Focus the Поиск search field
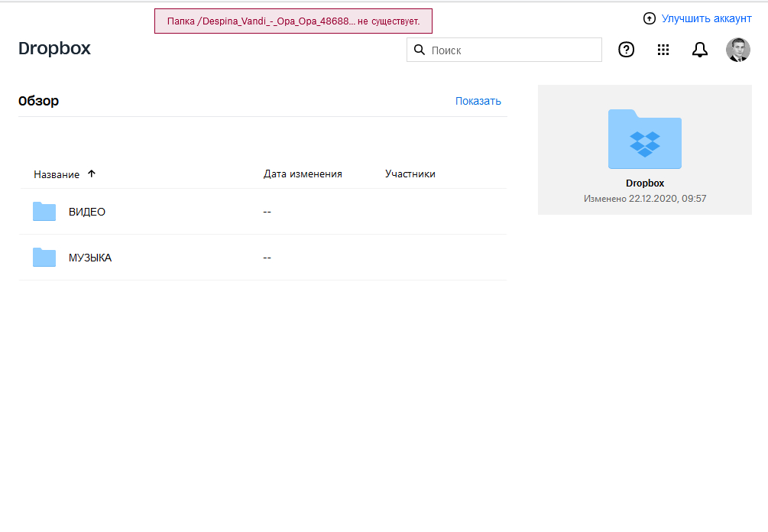This screenshot has height=532, width=768. pyautogui.click(x=504, y=50)
